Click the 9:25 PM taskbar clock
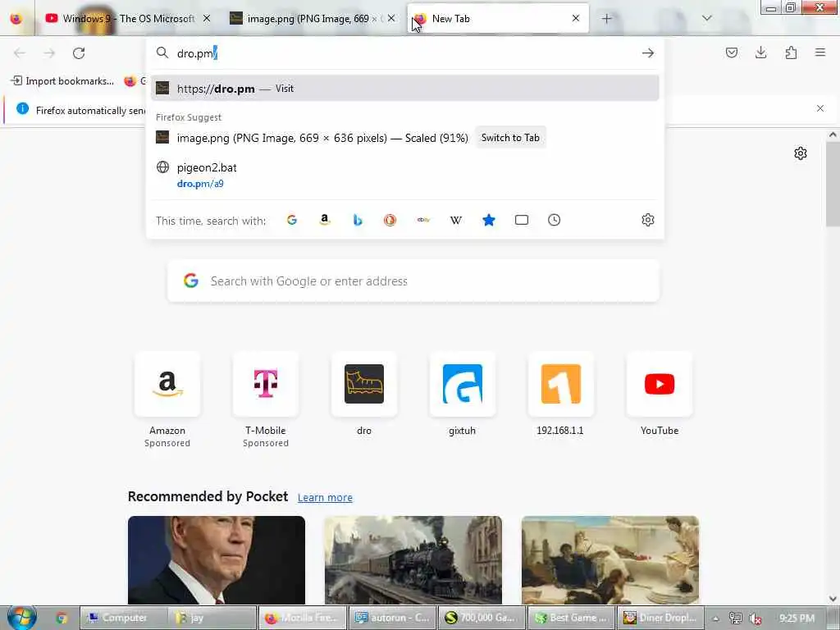The width and height of the screenshot is (840, 630). 797,619
